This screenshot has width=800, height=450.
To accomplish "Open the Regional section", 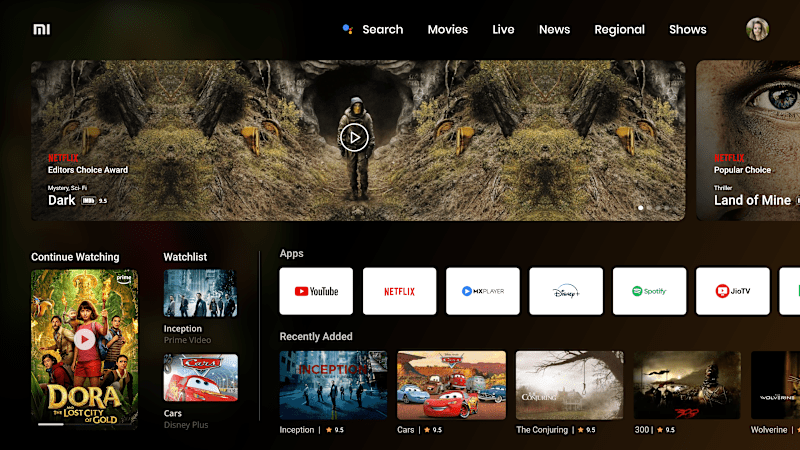I will (619, 30).
